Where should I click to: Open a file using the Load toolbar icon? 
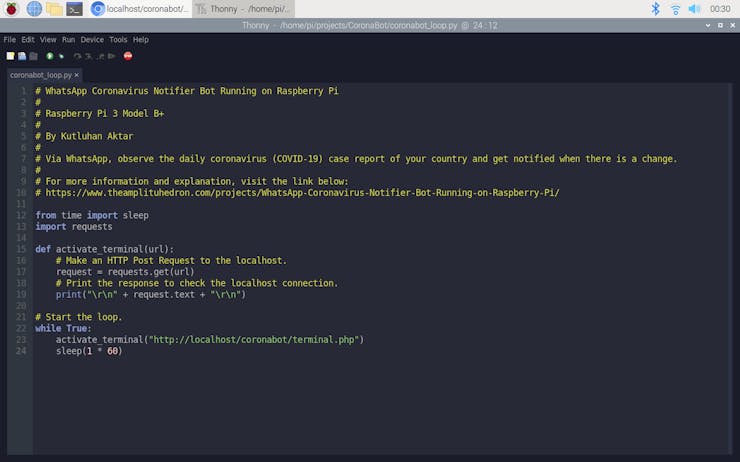point(22,56)
